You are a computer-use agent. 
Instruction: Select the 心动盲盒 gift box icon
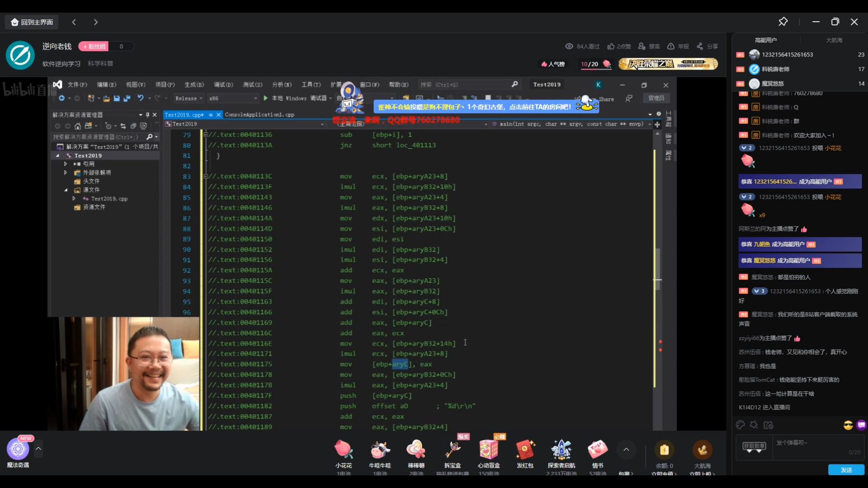click(489, 450)
